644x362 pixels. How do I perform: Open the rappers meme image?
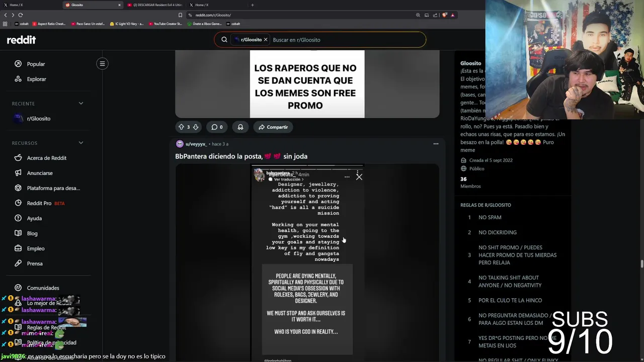pyautogui.click(x=307, y=84)
